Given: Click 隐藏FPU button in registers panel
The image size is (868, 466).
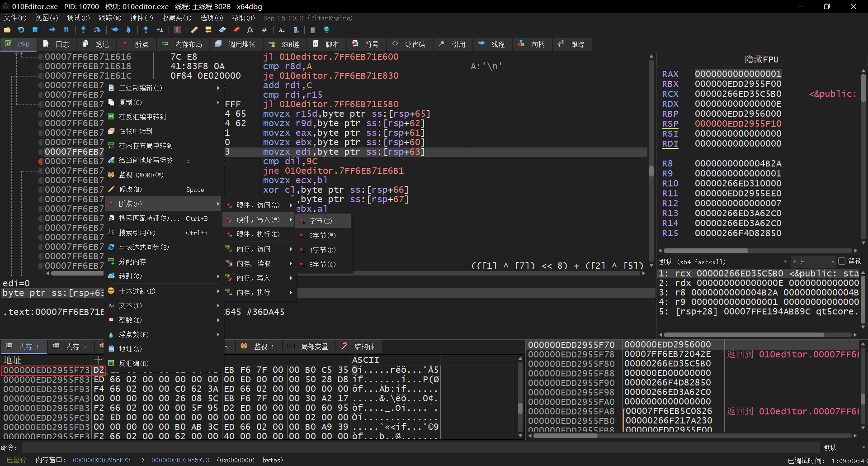Looking at the screenshot, I should tap(761, 59).
